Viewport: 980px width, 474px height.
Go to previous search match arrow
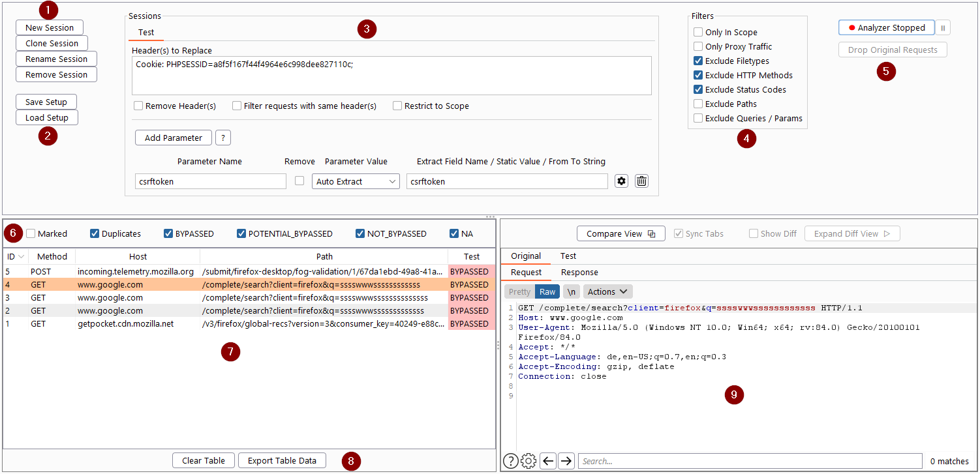(549, 461)
